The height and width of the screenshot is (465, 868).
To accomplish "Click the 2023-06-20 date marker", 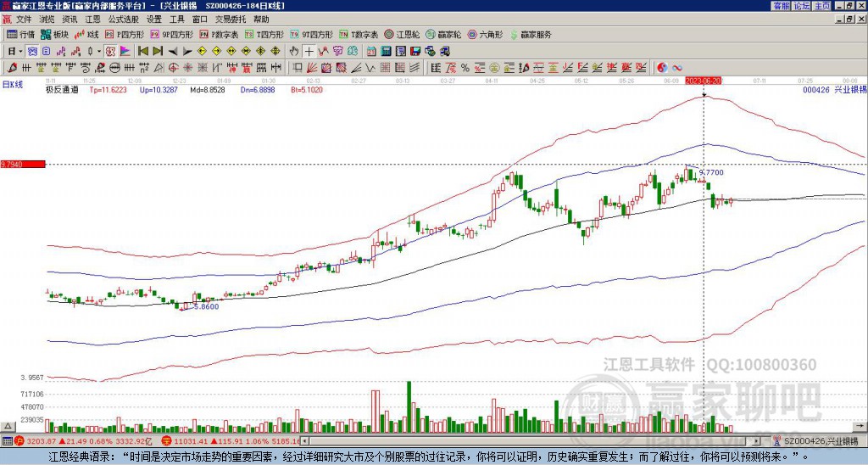I will (x=703, y=81).
